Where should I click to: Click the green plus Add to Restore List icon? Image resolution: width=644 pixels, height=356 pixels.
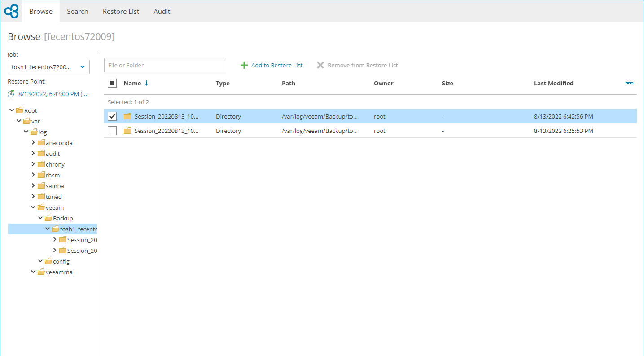tap(244, 65)
